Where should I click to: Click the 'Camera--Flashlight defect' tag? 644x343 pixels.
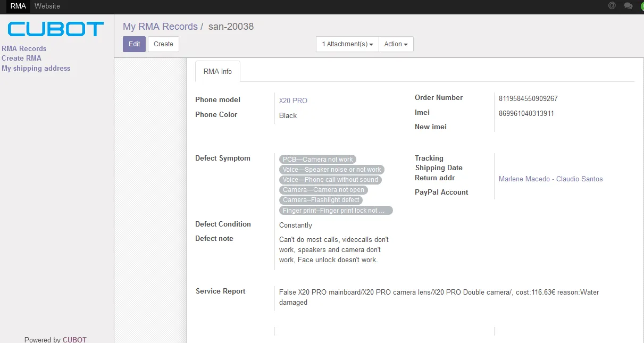pos(321,200)
